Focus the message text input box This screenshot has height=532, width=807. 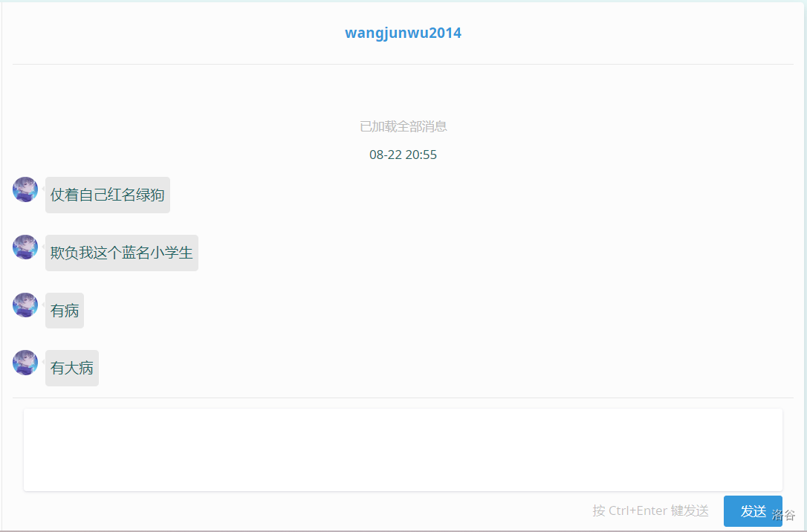pyautogui.click(x=403, y=450)
